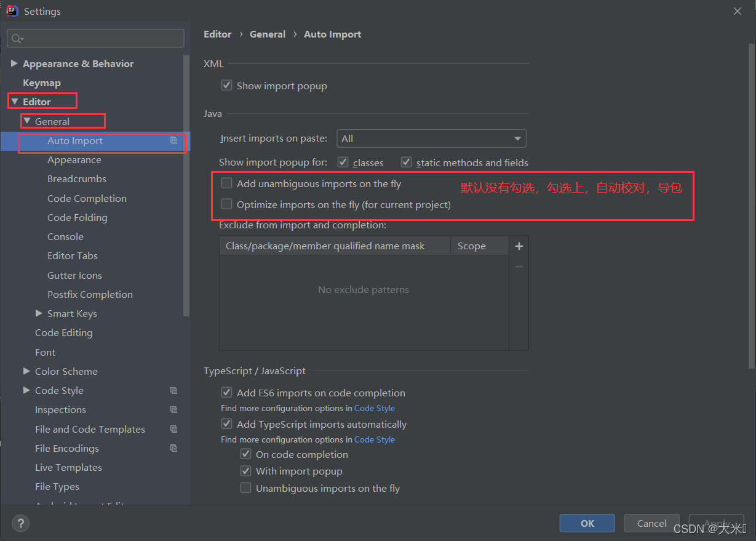Expand the Color Scheme node arrow
Viewport: 756px width, 541px height.
26,371
